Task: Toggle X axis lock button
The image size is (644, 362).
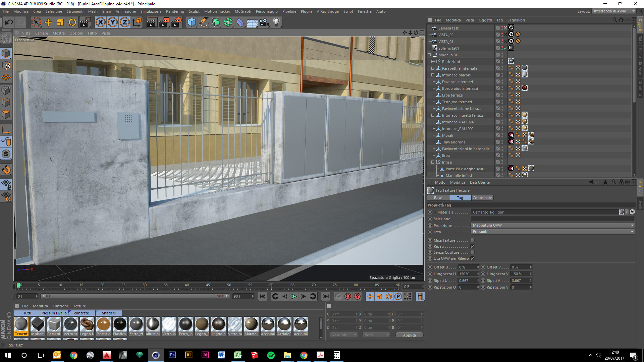Action: 100,22
